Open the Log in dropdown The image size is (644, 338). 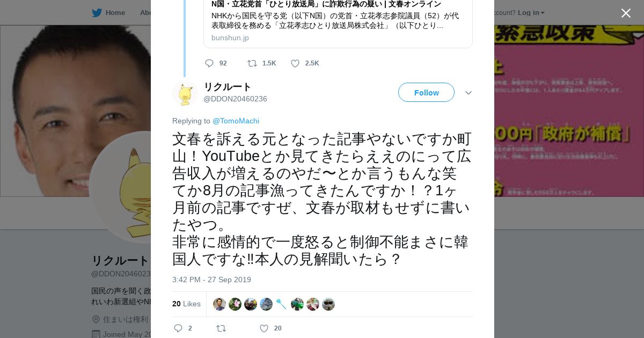531,13
